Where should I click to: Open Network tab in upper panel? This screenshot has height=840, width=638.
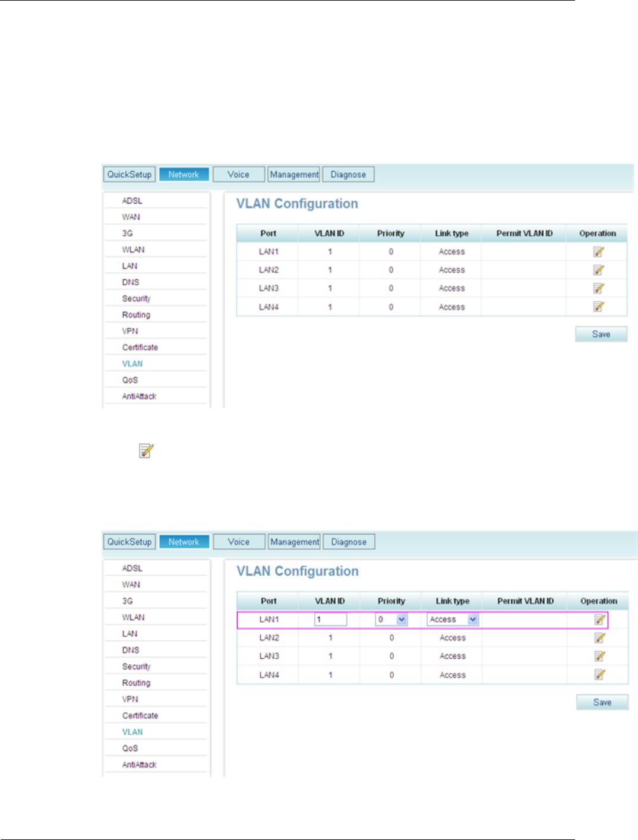pos(184,175)
